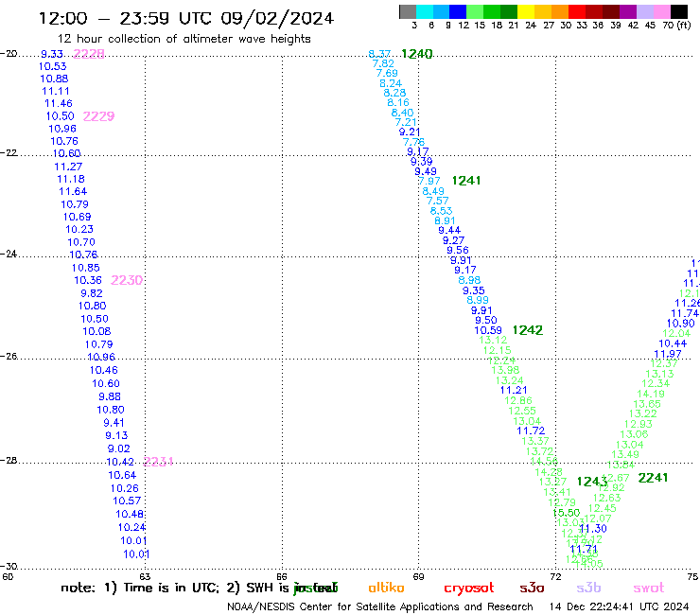This screenshot has height=615, width=700.
Task: Click the gray swatch in the color scale
Action: click(408, 11)
